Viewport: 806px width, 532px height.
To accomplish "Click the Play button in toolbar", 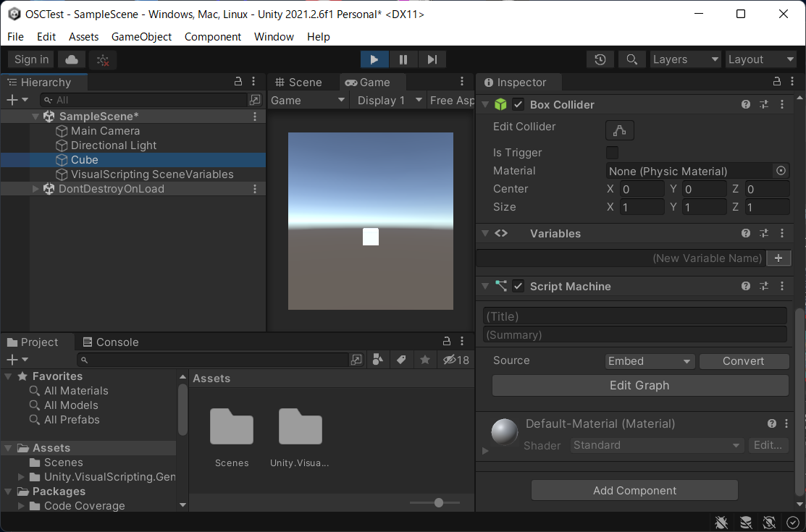I will (x=374, y=59).
